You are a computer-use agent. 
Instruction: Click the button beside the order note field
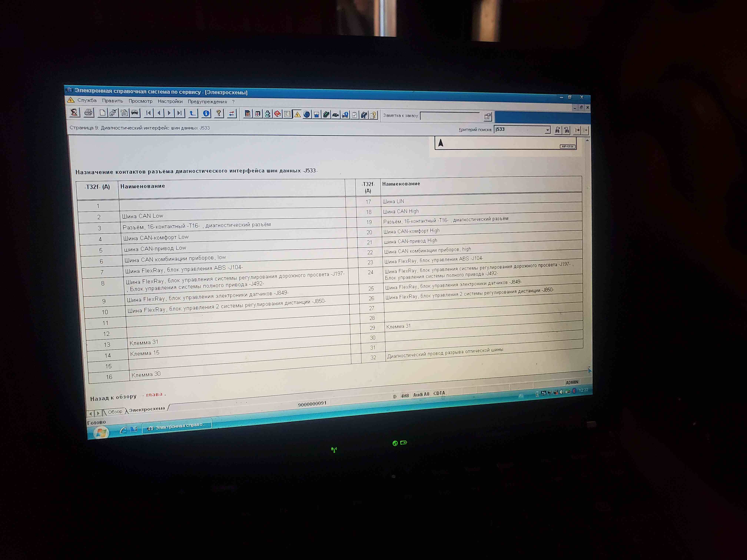pyautogui.click(x=487, y=117)
